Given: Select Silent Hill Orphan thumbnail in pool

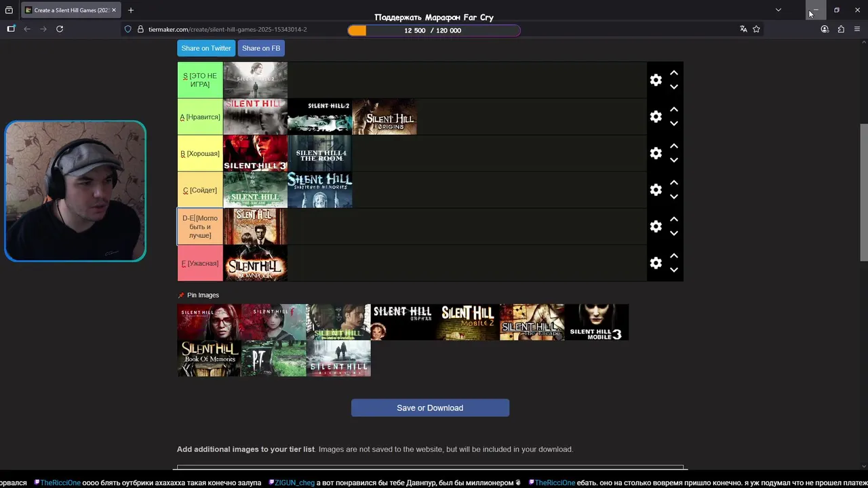Looking at the screenshot, I should (x=403, y=322).
